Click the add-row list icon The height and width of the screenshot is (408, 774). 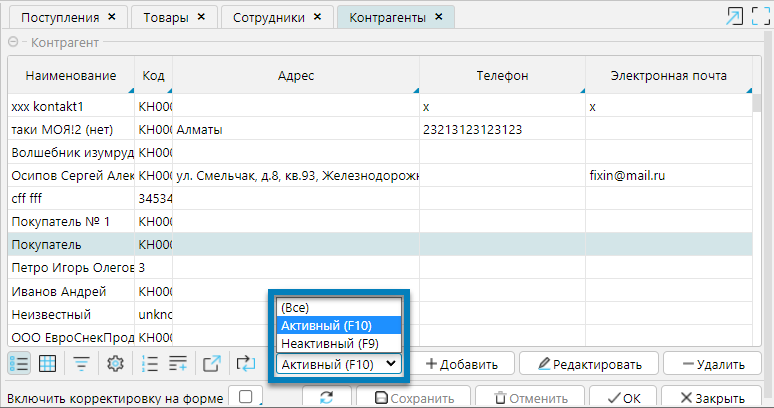click(179, 364)
